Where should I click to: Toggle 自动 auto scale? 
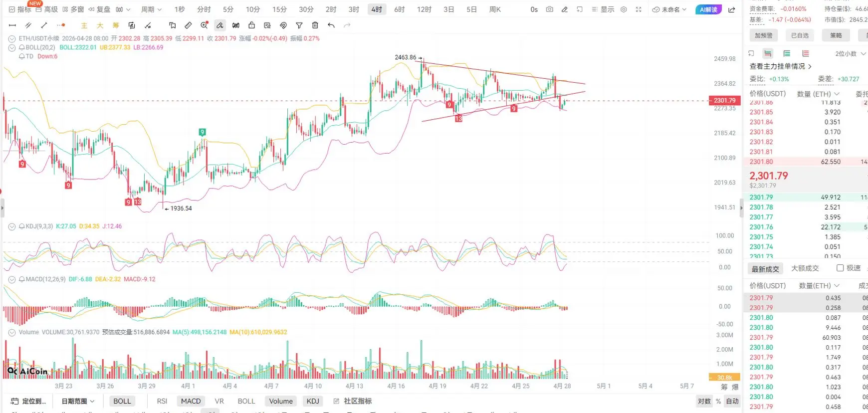click(x=732, y=401)
